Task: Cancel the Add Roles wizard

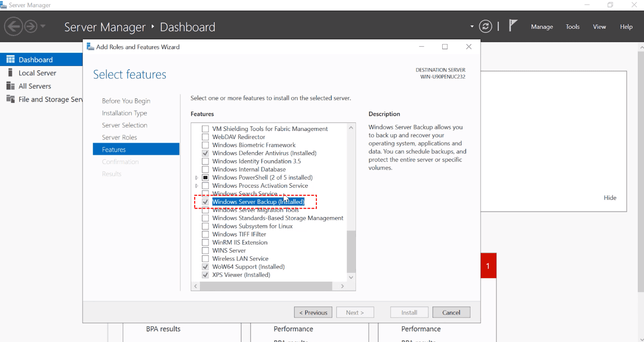Action: [x=451, y=313]
